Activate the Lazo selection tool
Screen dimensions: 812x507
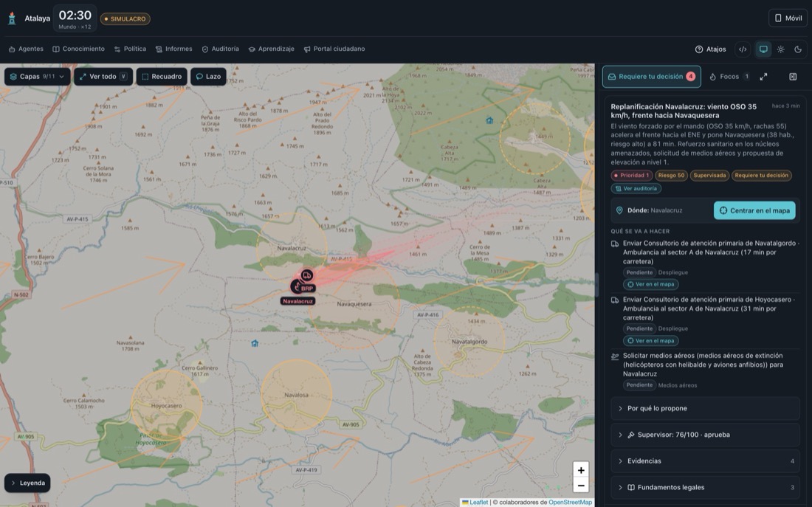pyautogui.click(x=208, y=77)
